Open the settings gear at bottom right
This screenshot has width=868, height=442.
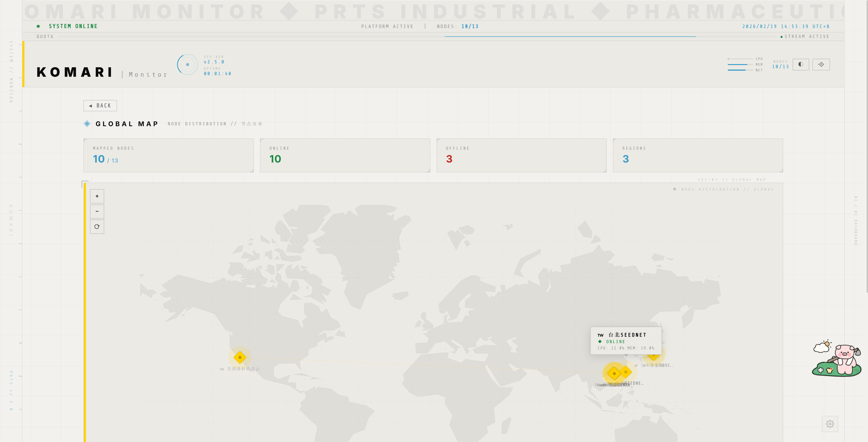coord(830,424)
